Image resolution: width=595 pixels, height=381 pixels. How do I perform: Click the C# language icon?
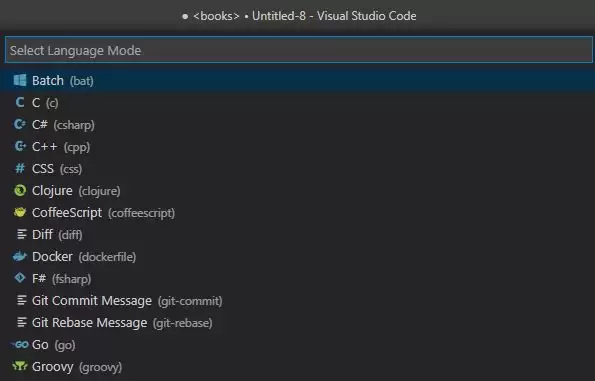pyautogui.click(x=20, y=124)
